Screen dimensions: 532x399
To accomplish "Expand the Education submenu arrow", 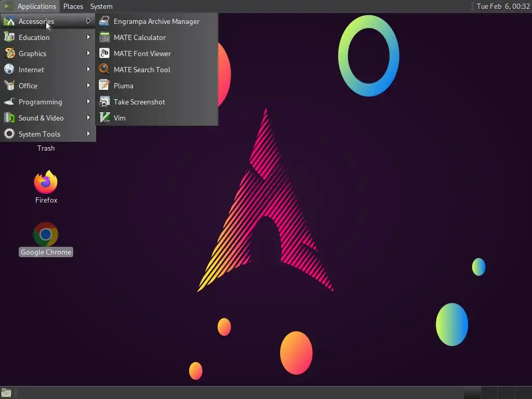I will pos(88,37).
